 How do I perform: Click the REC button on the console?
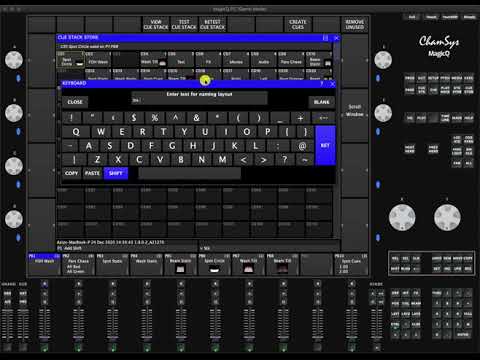tap(469, 269)
